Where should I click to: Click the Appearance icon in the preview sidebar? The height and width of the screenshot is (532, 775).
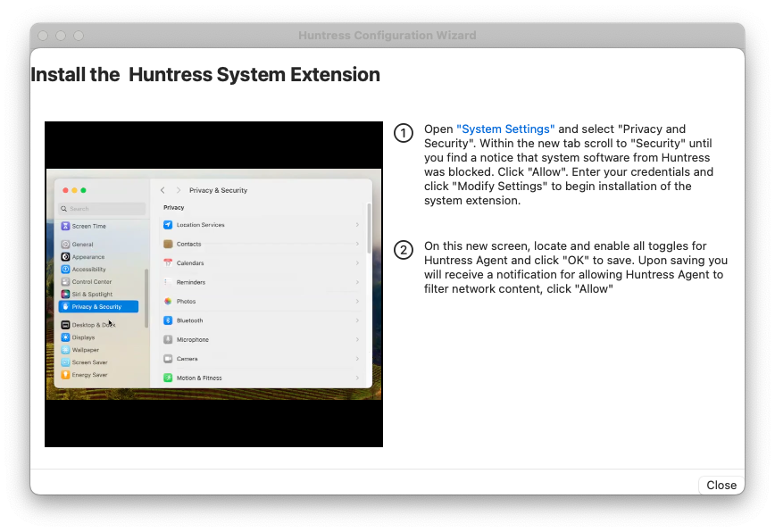tap(65, 257)
